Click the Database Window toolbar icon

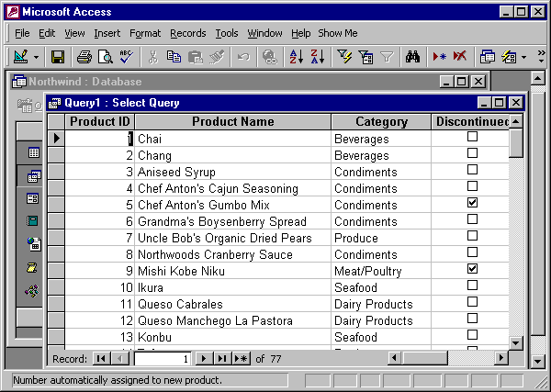click(x=487, y=57)
